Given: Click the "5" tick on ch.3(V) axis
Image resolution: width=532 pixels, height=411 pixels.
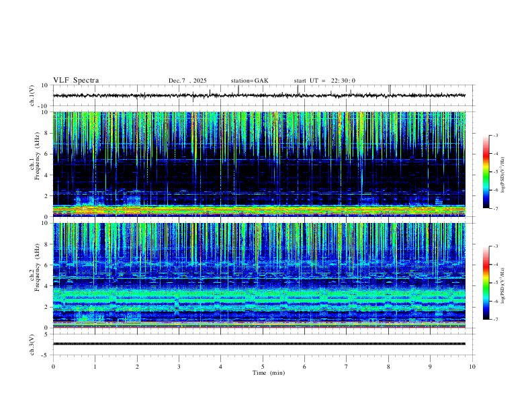Looking at the screenshot, I should pyautogui.click(x=46, y=334).
